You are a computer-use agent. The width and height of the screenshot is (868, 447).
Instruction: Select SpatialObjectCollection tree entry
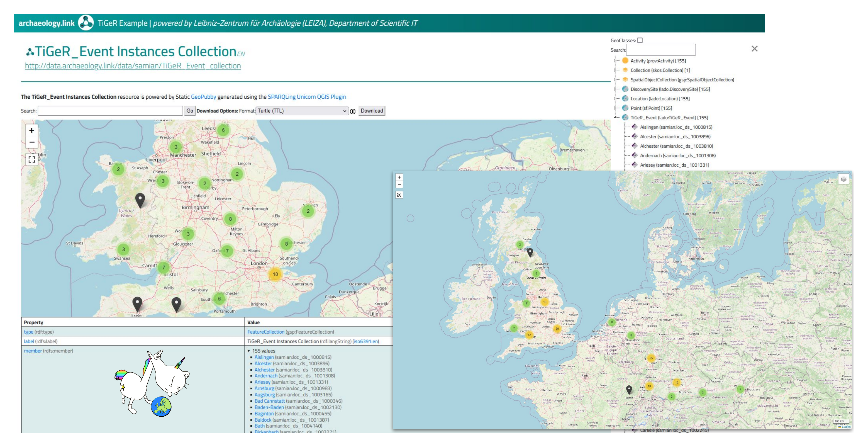tap(682, 80)
